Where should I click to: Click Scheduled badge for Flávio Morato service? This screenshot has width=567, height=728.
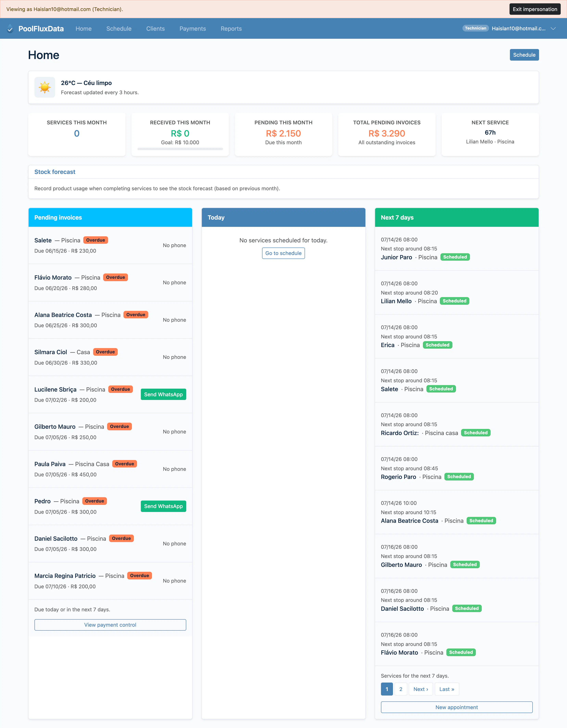461,652
